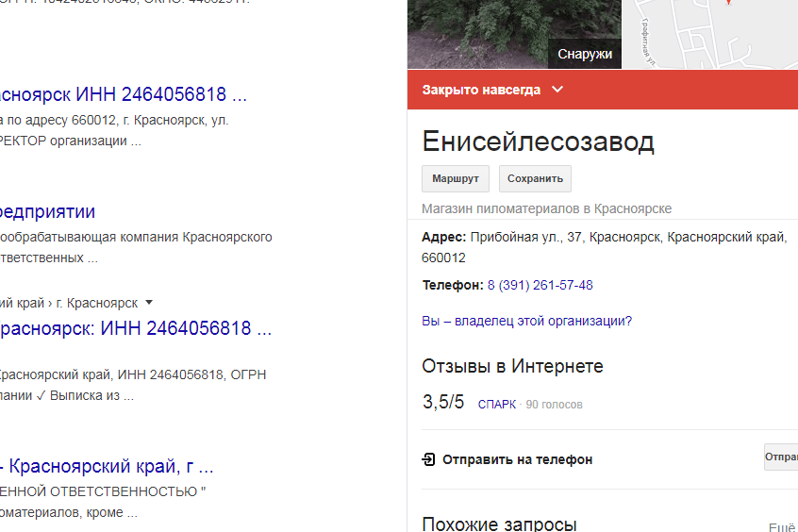Viewport: 798px width, 532px height.
Task: Click 'Магазин пиломатериалов в Красноярске' text
Action: coord(546,208)
